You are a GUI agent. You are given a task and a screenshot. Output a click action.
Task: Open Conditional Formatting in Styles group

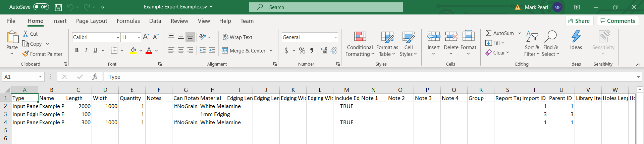pos(360,44)
